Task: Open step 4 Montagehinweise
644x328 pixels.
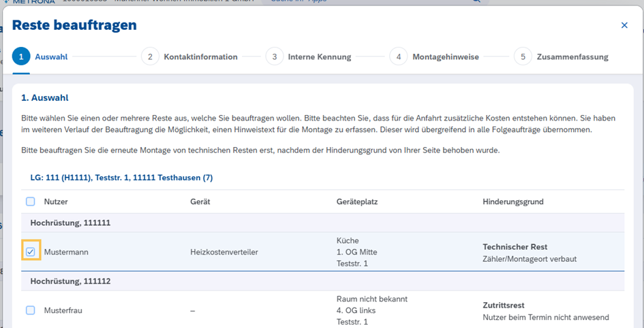Action: (399, 57)
